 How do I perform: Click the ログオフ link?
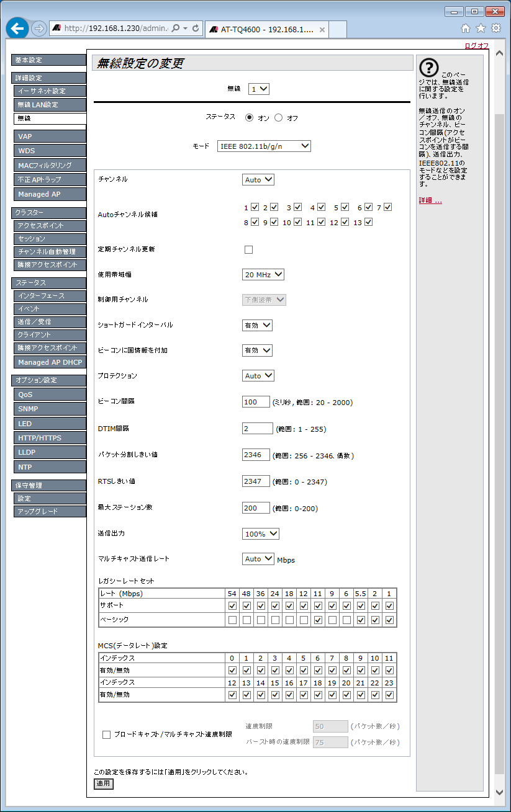click(x=476, y=46)
